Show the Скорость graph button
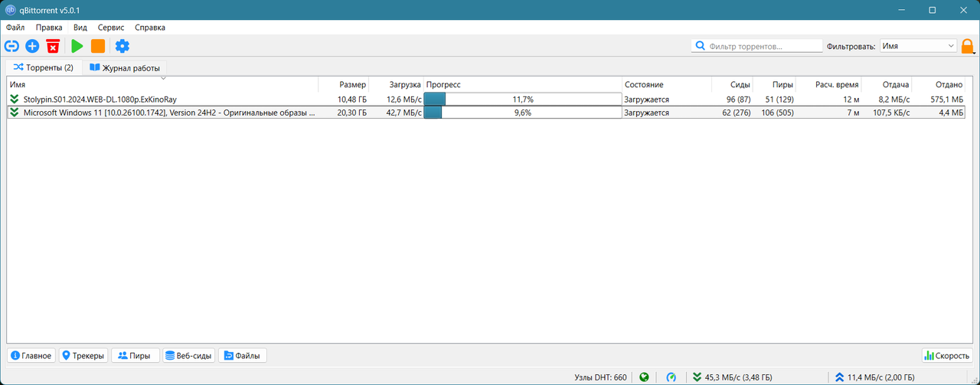Image resolution: width=980 pixels, height=385 pixels. point(947,355)
